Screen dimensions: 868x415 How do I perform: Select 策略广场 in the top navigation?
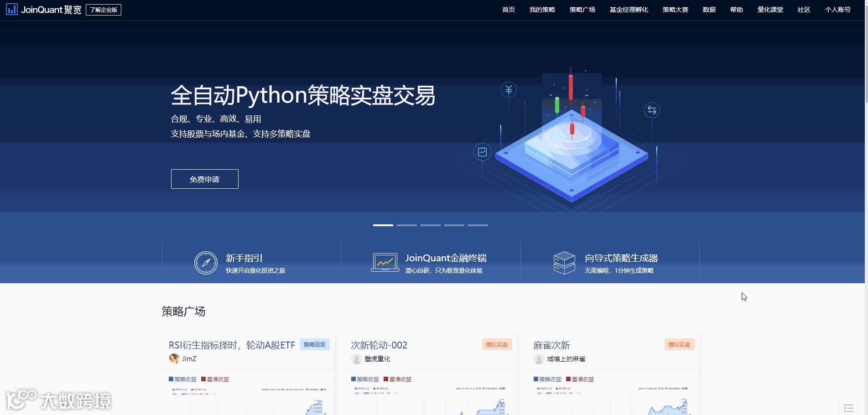coord(582,10)
